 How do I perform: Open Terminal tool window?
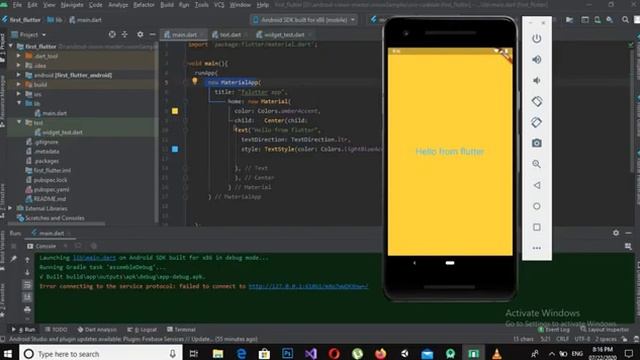point(181,329)
